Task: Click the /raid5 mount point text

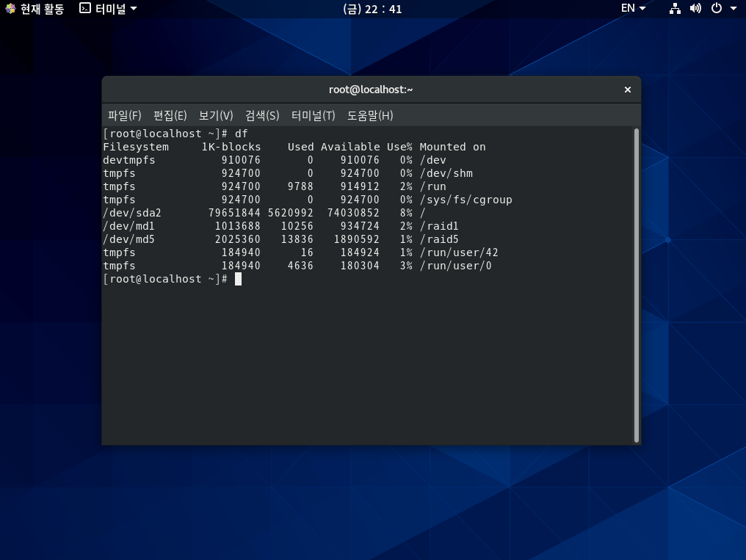Action: [439, 239]
